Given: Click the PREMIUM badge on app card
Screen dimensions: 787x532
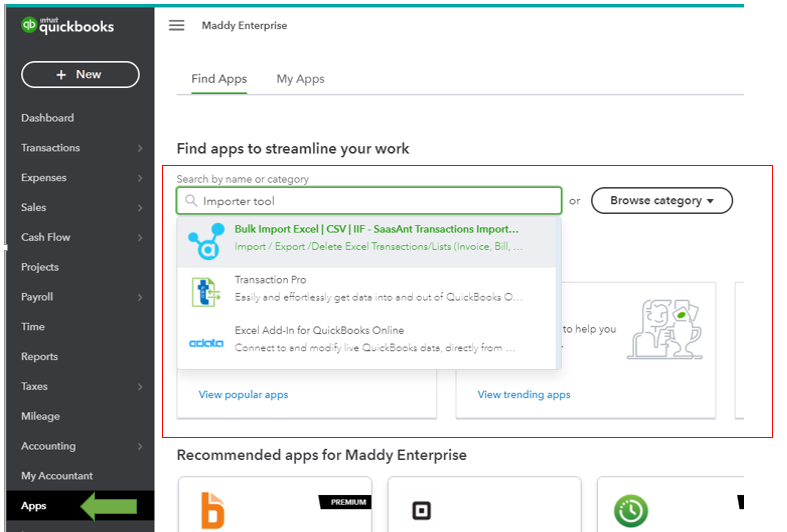Looking at the screenshot, I should pos(346,502).
